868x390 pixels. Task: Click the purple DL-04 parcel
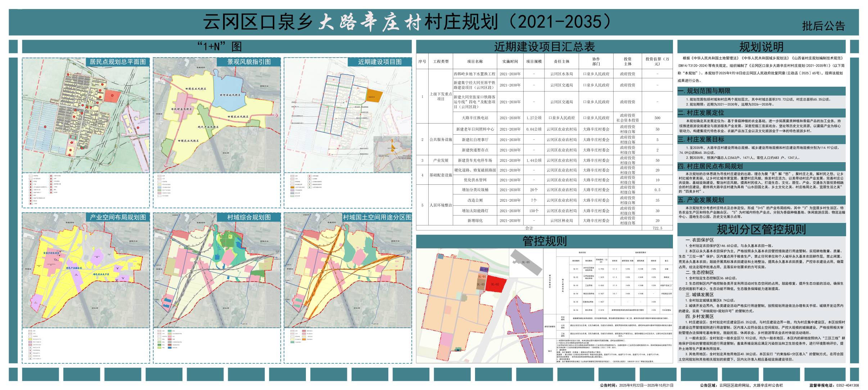tap(484, 269)
